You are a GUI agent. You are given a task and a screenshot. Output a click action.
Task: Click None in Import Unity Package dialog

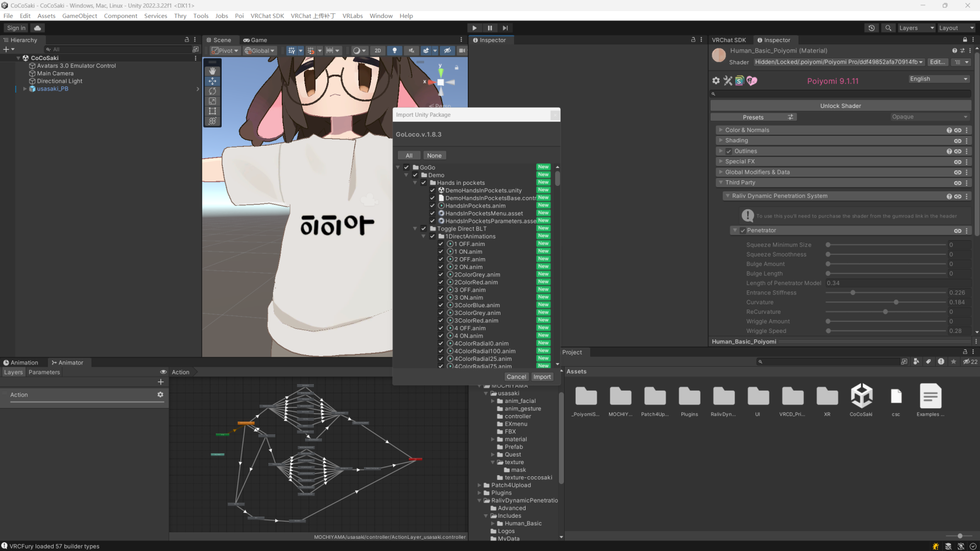(x=434, y=156)
